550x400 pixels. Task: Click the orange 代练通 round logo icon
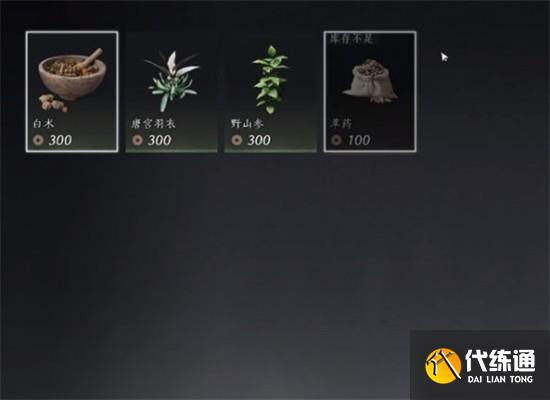pyautogui.click(x=443, y=366)
